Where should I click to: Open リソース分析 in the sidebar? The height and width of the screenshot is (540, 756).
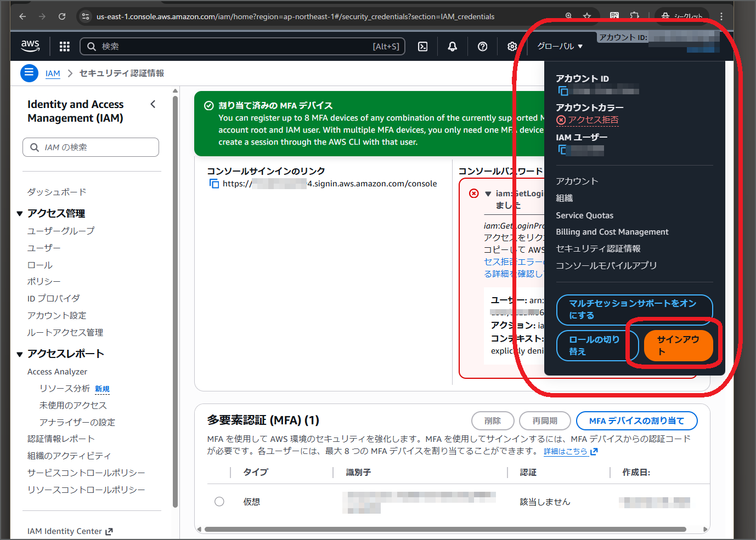click(65, 389)
